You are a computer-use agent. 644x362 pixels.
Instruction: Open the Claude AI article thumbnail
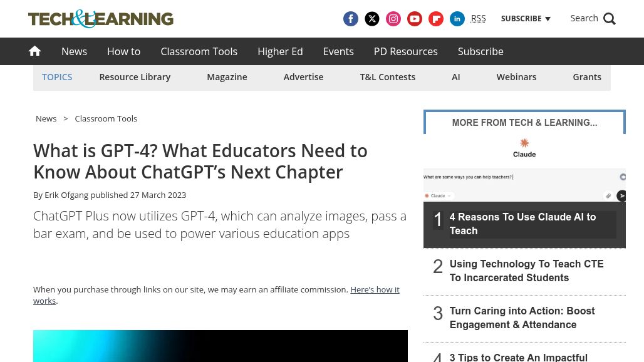524,168
